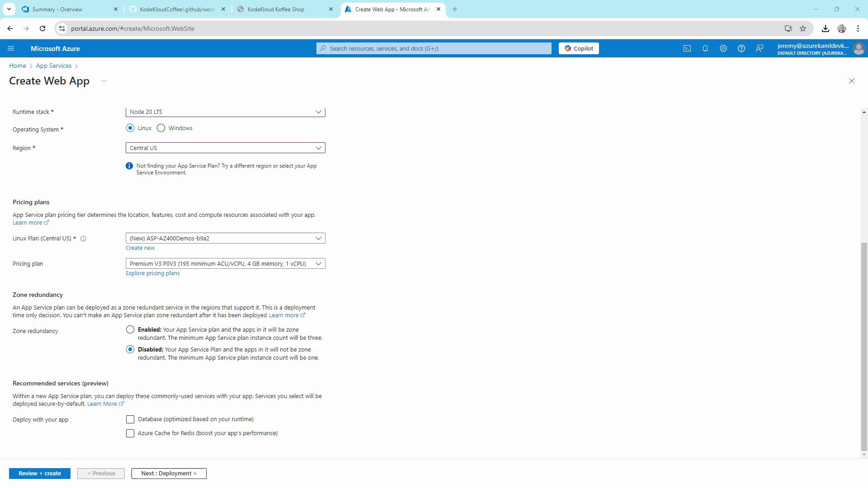Click the Search resources input field

coord(433,48)
